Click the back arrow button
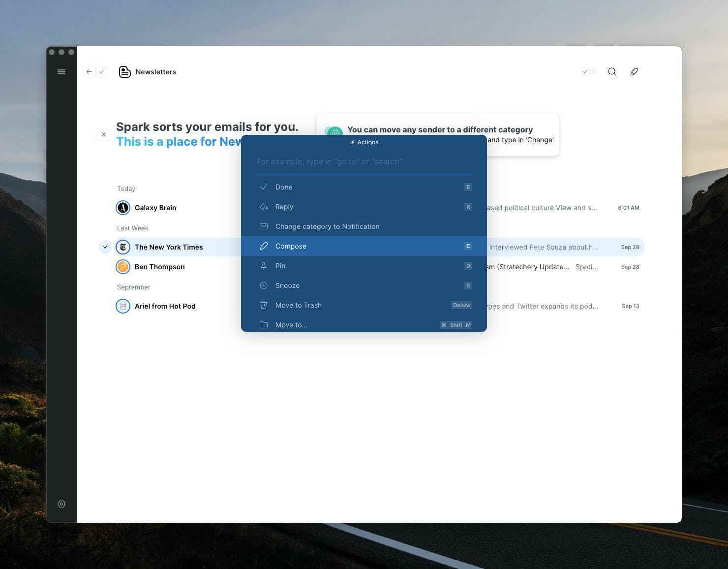This screenshot has width=728, height=569. 89,72
